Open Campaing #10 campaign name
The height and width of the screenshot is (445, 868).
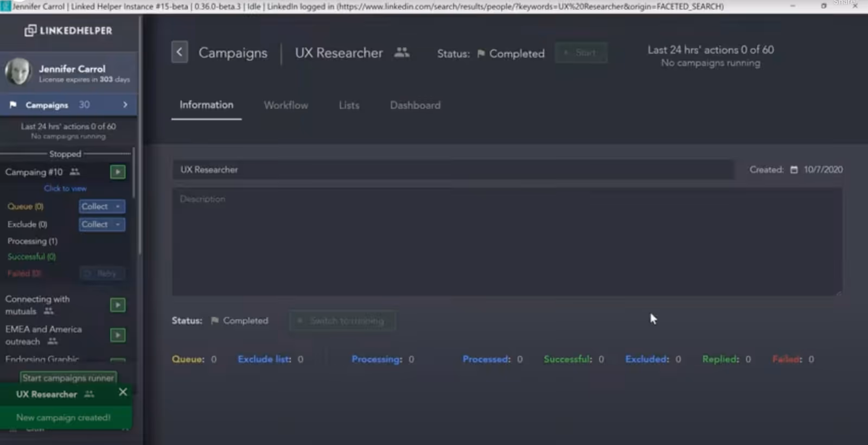pyautogui.click(x=34, y=172)
